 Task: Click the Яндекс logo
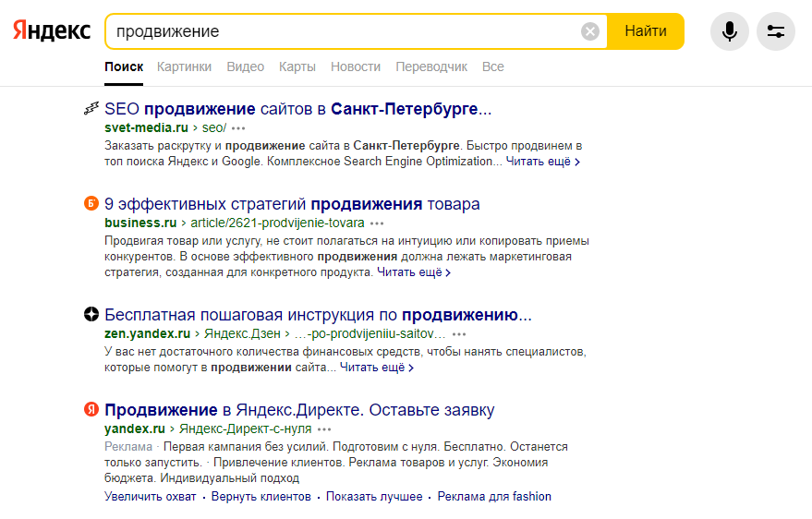[52, 31]
